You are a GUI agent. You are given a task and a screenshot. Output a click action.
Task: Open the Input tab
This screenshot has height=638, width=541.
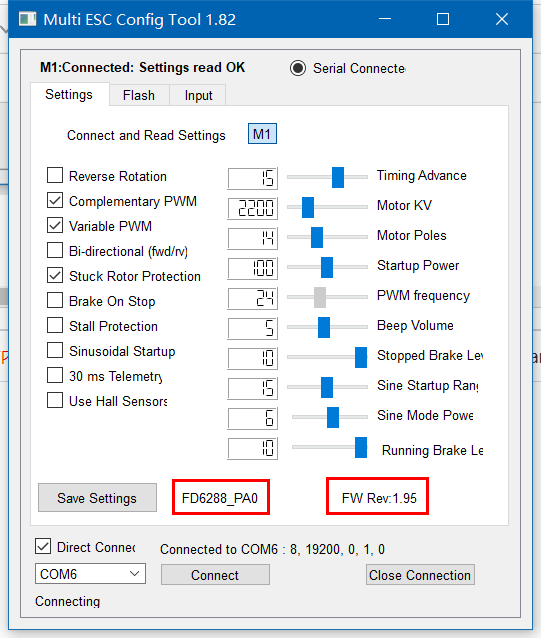198,95
